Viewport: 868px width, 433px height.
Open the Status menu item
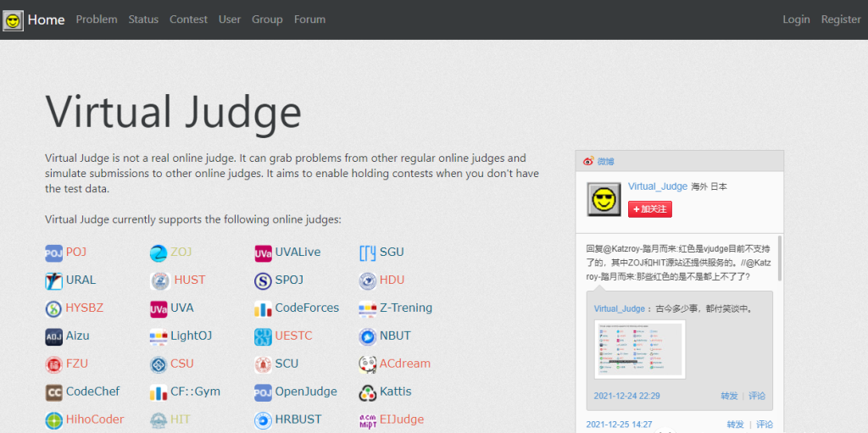(x=143, y=19)
